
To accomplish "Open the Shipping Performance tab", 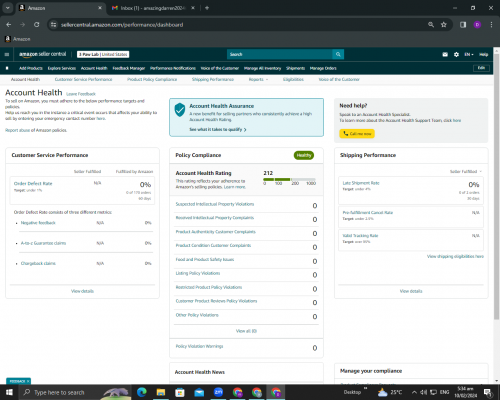I will tap(213, 79).
